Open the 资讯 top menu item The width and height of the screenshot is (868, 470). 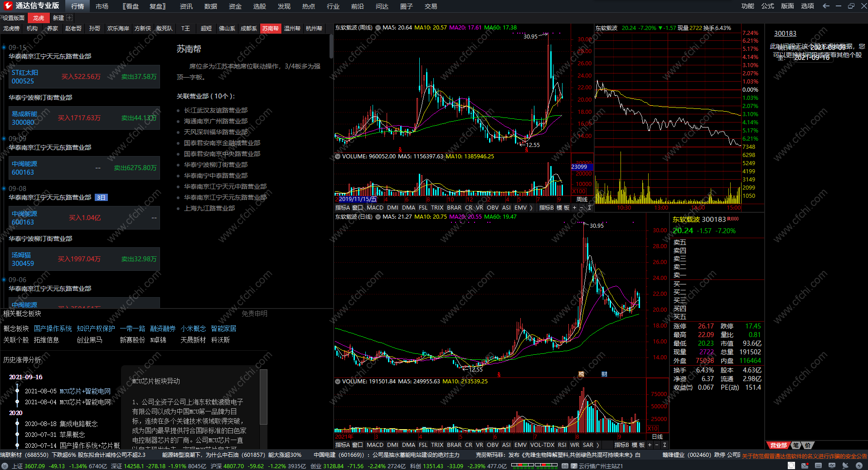(186, 6)
